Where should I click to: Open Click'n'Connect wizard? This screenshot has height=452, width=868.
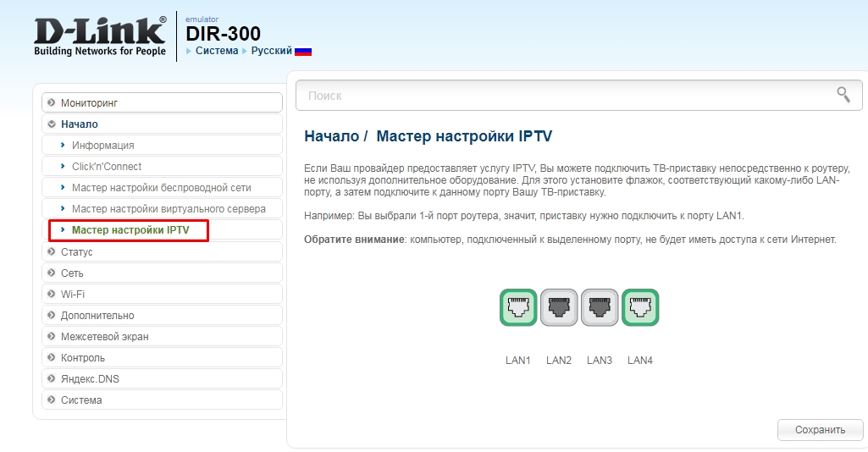pyautogui.click(x=107, y=167)
